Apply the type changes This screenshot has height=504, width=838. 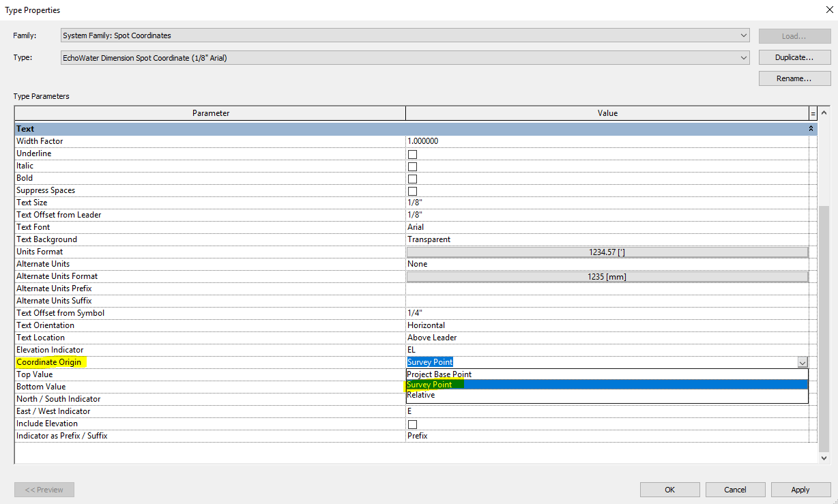coord(800,489)
